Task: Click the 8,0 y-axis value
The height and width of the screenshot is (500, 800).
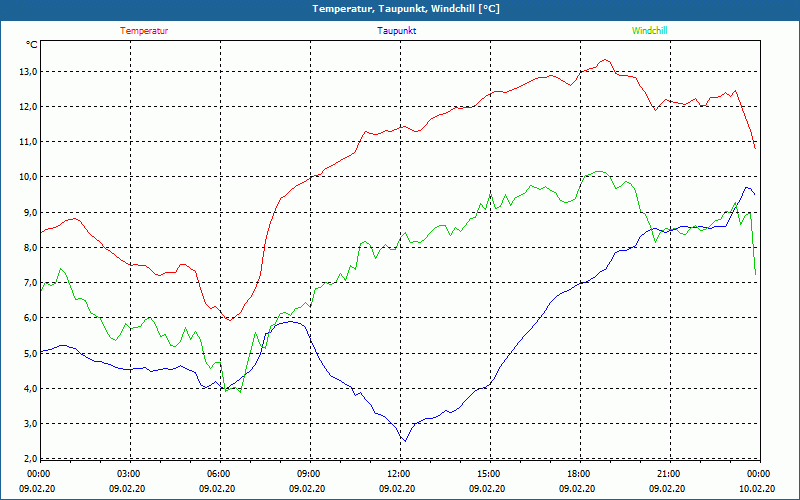Action: (30, 247)
